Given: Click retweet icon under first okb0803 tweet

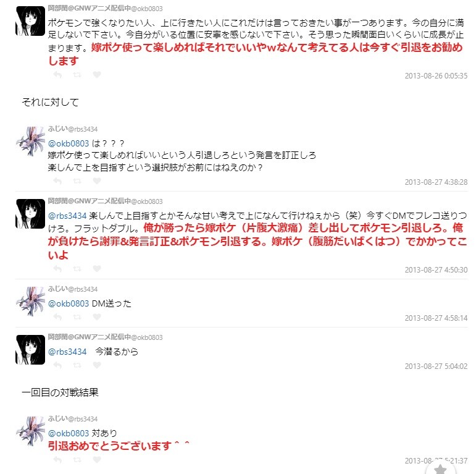Looking at the screenshot, I should tap(77, 75).
